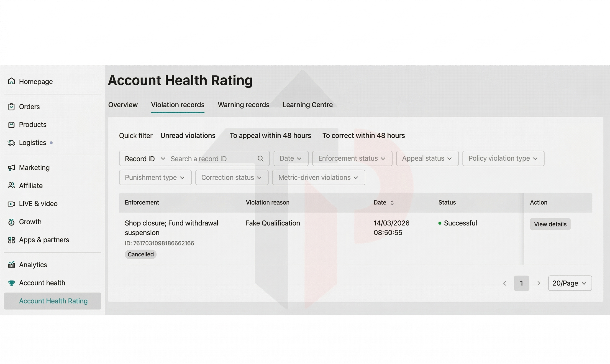Open the Learning Centre tab
The image size is (610, 364).
click(308, 105)
